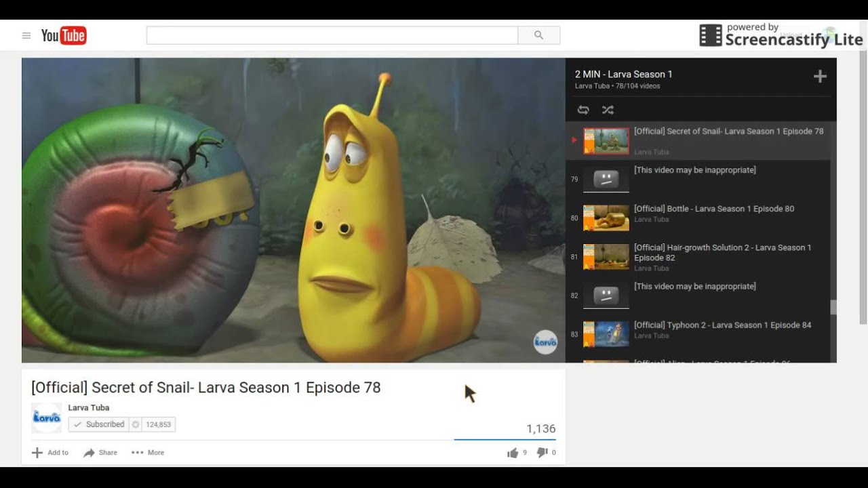Click the subscriber count 124,853
868x488 pixels.
159,424
